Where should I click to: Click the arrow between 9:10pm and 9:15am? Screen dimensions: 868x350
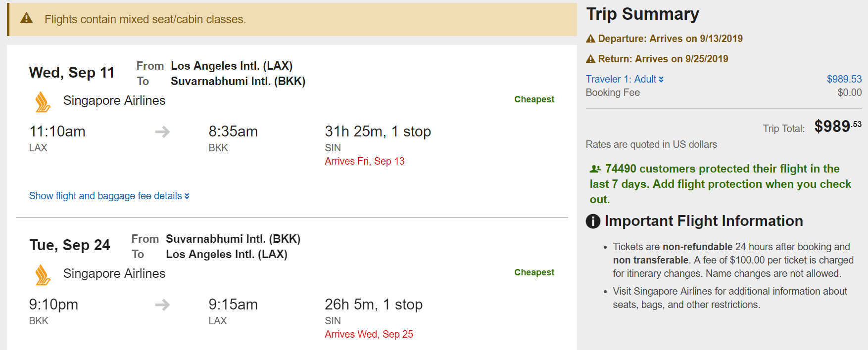[162, 305]
